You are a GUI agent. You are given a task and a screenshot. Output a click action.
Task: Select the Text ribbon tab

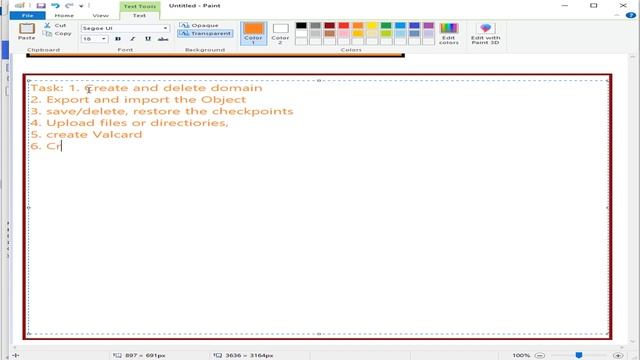[139, 16]
